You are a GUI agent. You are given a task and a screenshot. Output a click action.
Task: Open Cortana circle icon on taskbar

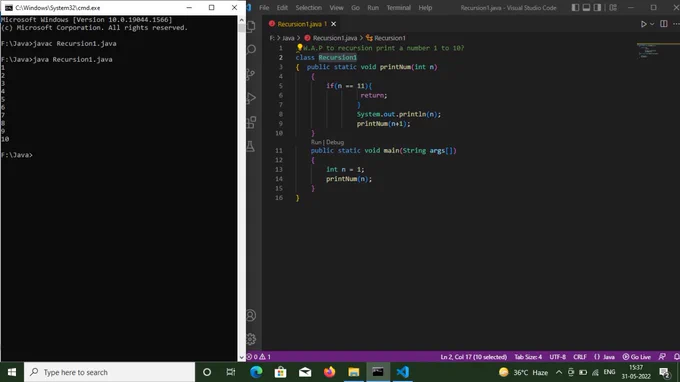pyautogui.click(x=207, y=372)
